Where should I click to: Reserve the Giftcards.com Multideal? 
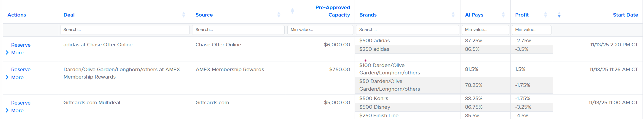tap(21, 103)
